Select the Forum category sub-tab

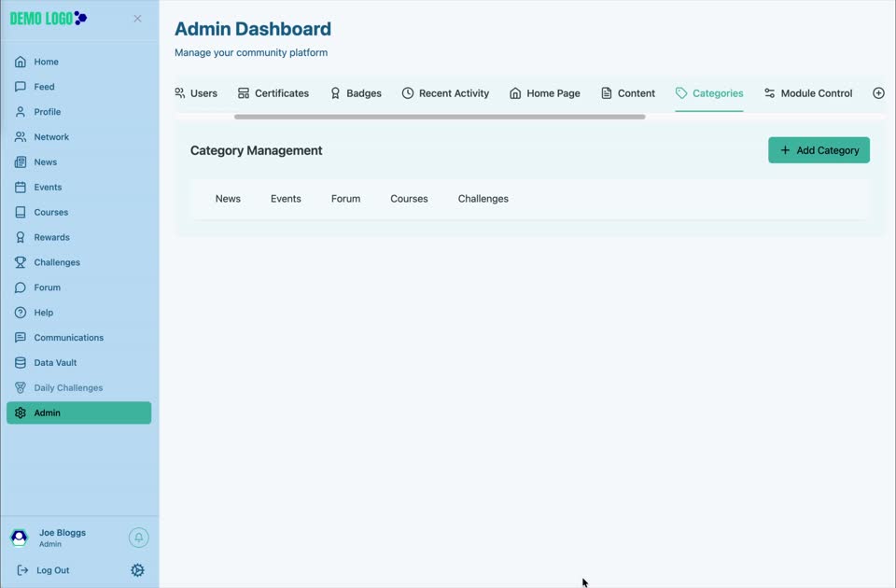(x=345, y=199)
